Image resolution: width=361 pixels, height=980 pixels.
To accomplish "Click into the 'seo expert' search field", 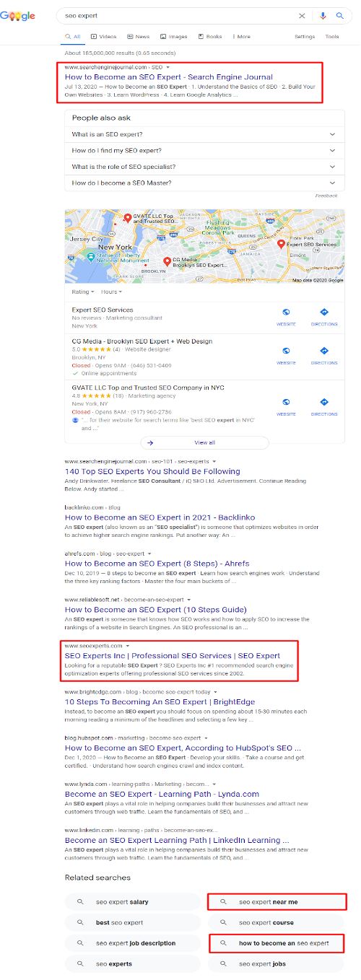I will pos(177,15).
